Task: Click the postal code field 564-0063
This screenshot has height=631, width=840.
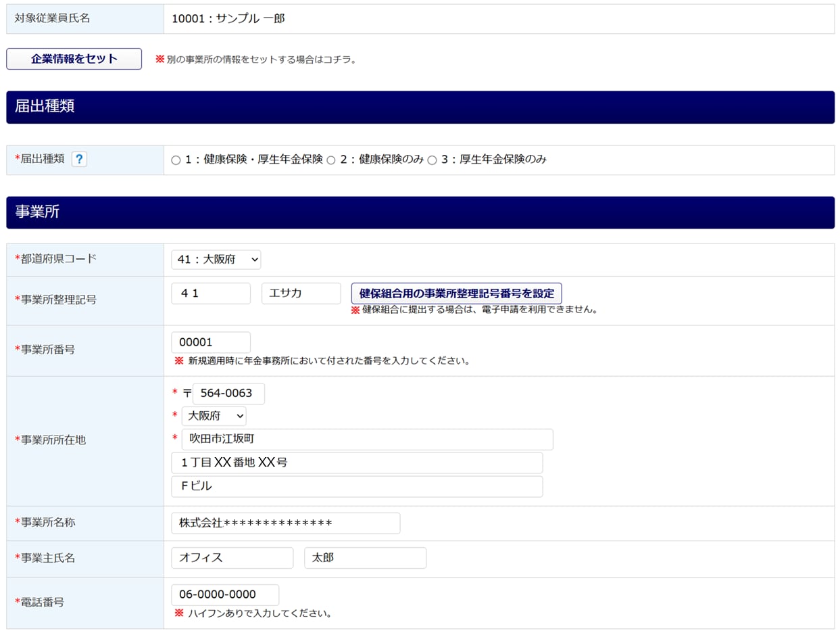Action: tap(228, 394)
